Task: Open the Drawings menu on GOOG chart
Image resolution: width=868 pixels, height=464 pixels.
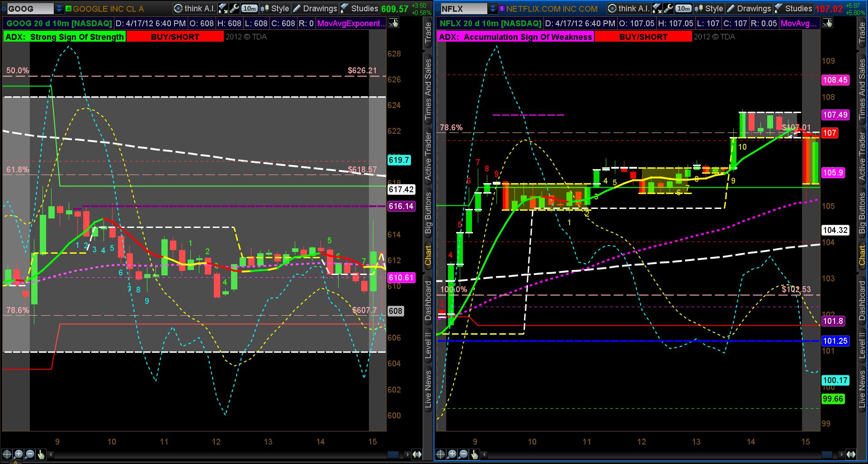Action: click(315, 9)
